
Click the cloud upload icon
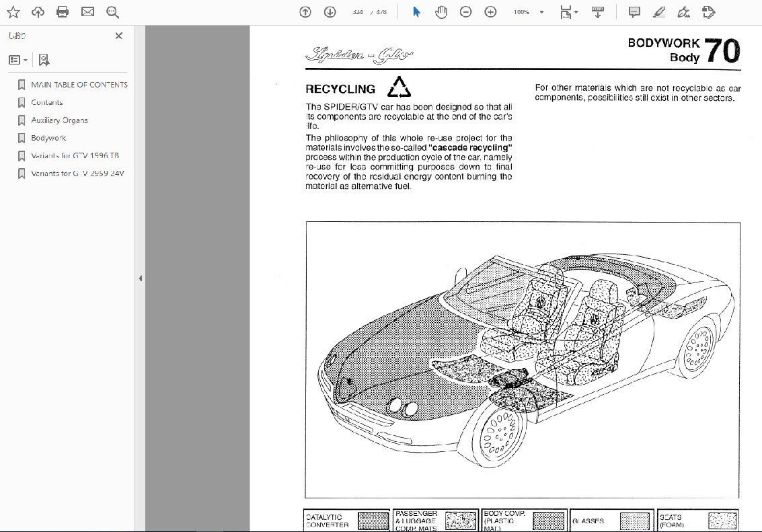point(38,12)
